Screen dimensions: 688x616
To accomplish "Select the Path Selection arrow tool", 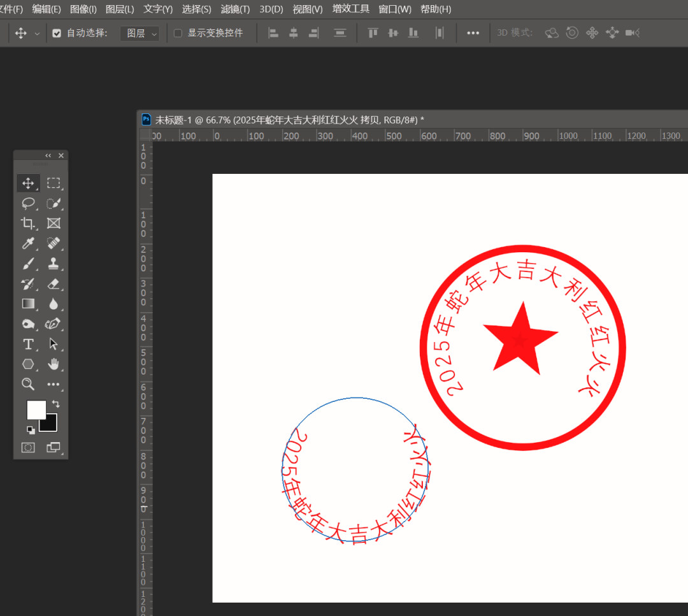I will click(54, 344).
